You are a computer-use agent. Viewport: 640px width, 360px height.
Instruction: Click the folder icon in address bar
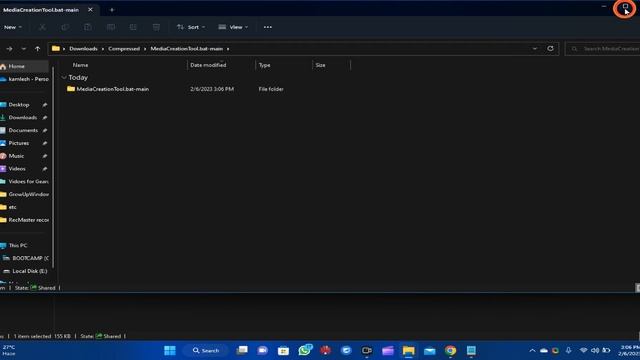click(x=56, y=49)
